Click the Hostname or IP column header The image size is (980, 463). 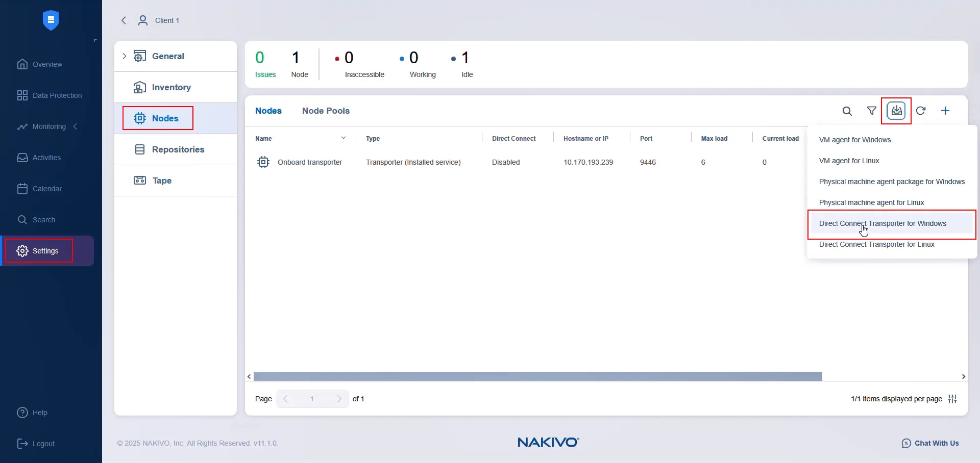point(586,138)
